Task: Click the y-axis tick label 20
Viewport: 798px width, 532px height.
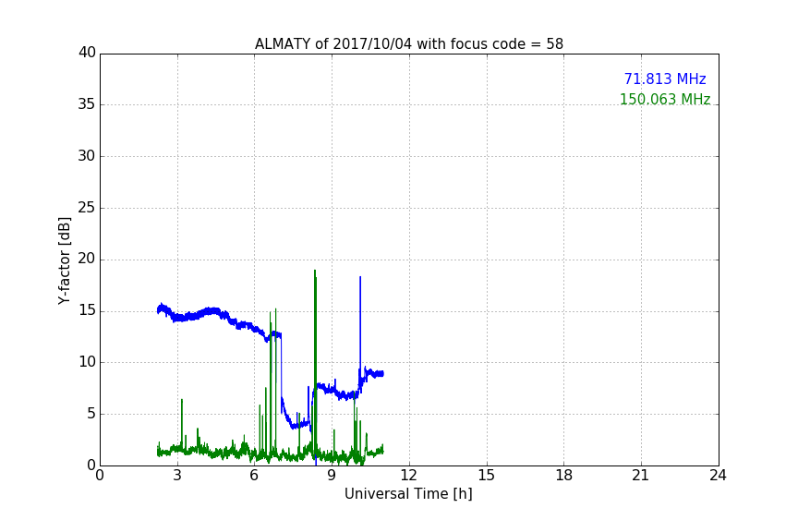Action: [x=87, y=259]
